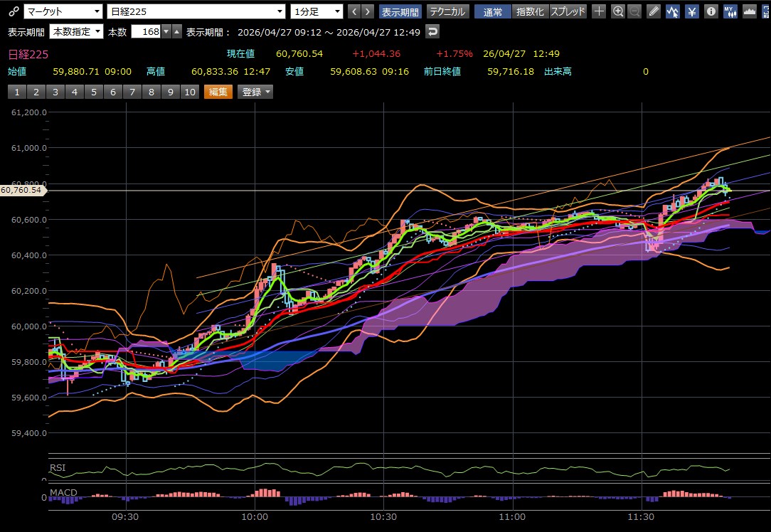Open the 登録 register dropdown

coord(255,92)
